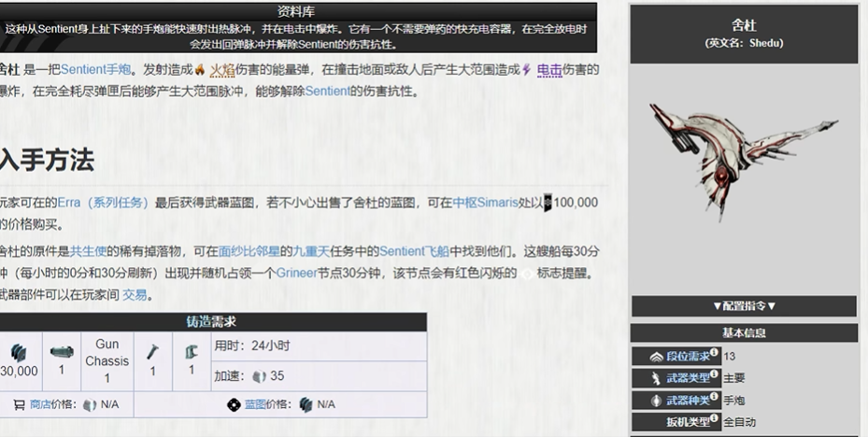Open the 商店 link in price row
Screen dimensions: 868x437
[40, 404]
